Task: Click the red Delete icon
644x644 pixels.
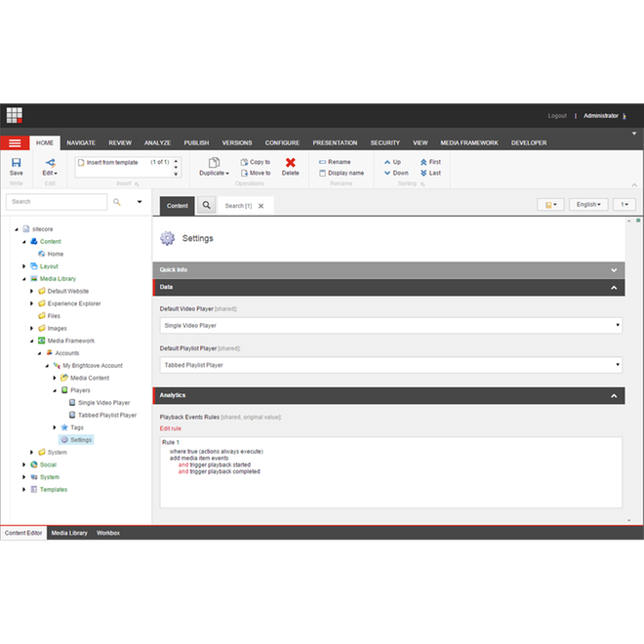Action: pos(291,163)
